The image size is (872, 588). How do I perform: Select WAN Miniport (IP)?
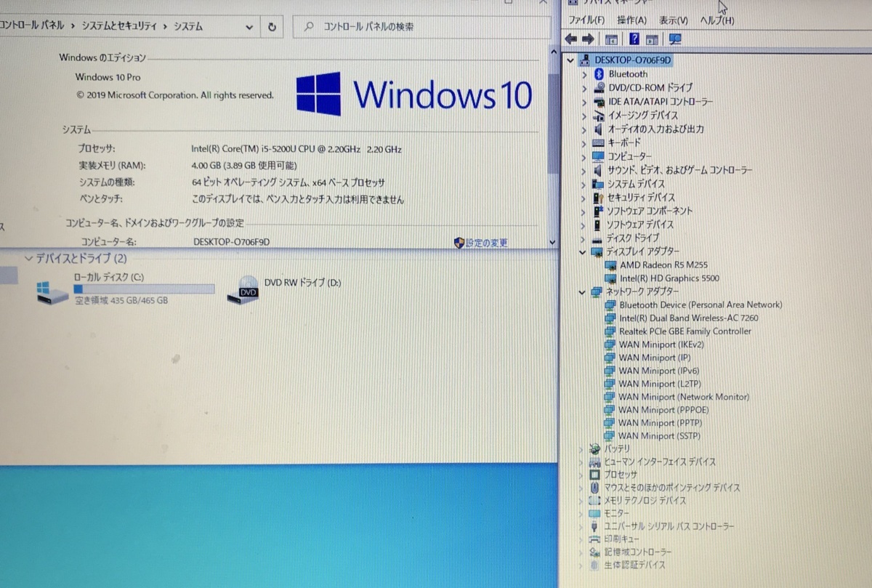point(655,358)
